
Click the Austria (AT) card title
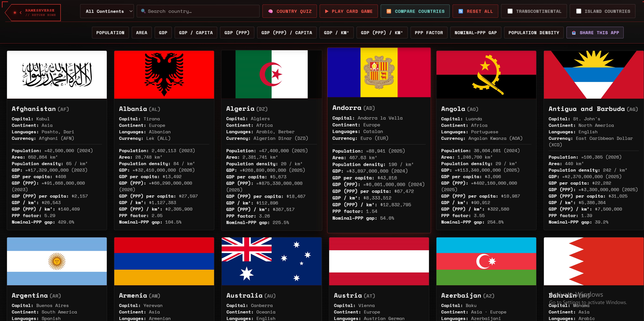tap(354, 296)
